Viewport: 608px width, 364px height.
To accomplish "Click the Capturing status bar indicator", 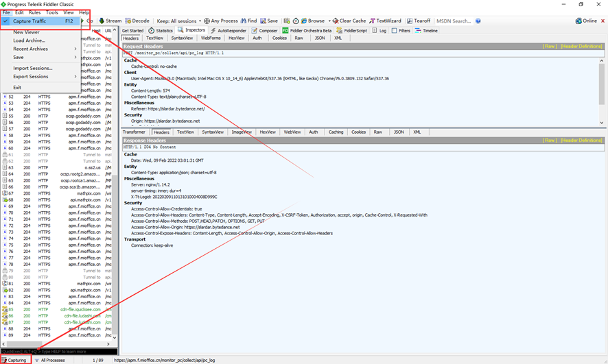I will coord(16,360).
